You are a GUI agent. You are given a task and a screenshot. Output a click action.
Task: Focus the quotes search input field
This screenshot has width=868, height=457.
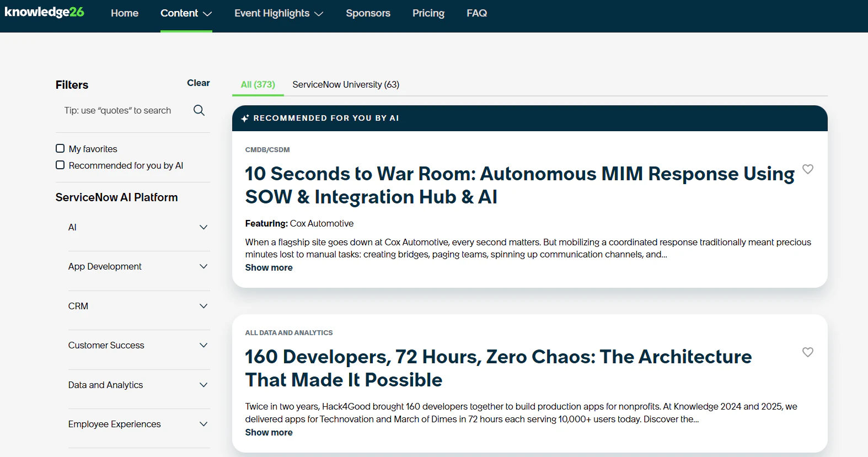[x=126, y=110]
